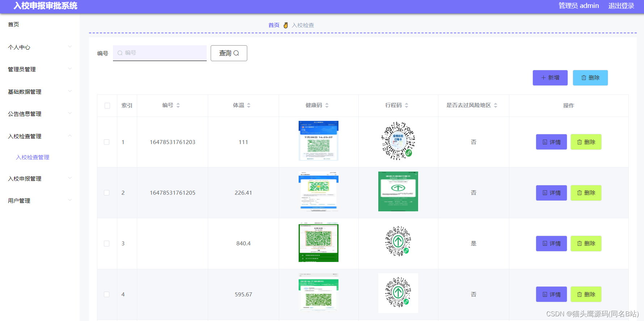Click temperature value 840.4
This screenshot has width=644, height=321.
pyautogui.click(x=243, y=243)
